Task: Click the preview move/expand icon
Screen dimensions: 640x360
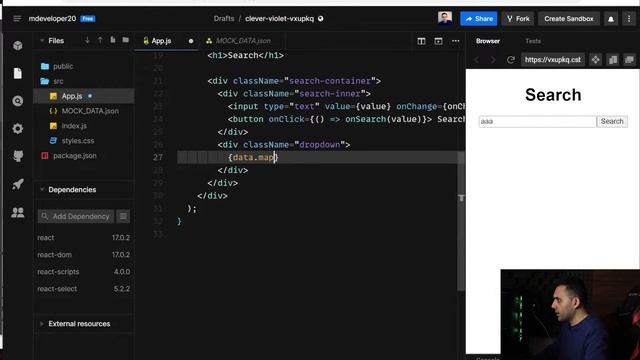Action: tap(596, 60)
